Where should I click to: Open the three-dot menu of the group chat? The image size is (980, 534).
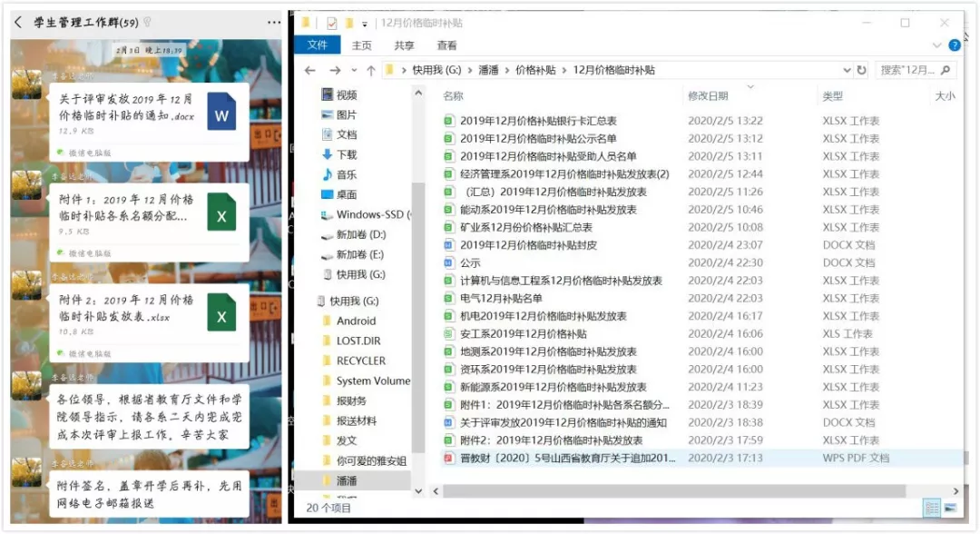point(274,23)
